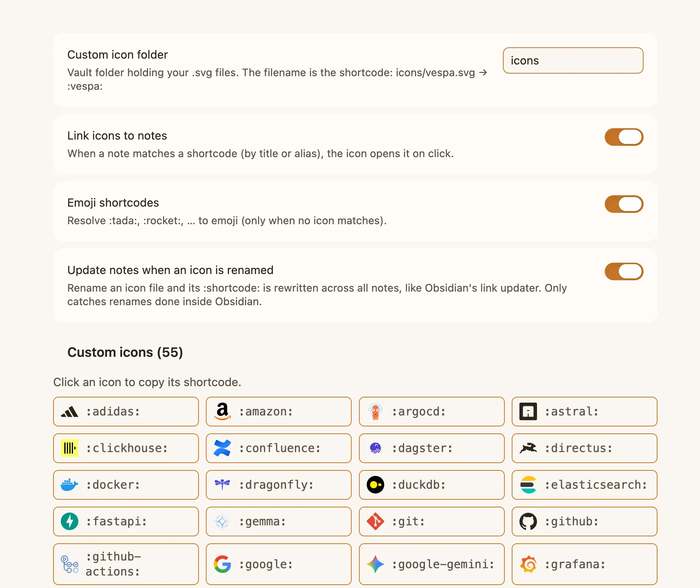The width and height of the screenshot is (700, 588).
Task: Click the directus rabbit icon
Action: click(x=528, y=448)
